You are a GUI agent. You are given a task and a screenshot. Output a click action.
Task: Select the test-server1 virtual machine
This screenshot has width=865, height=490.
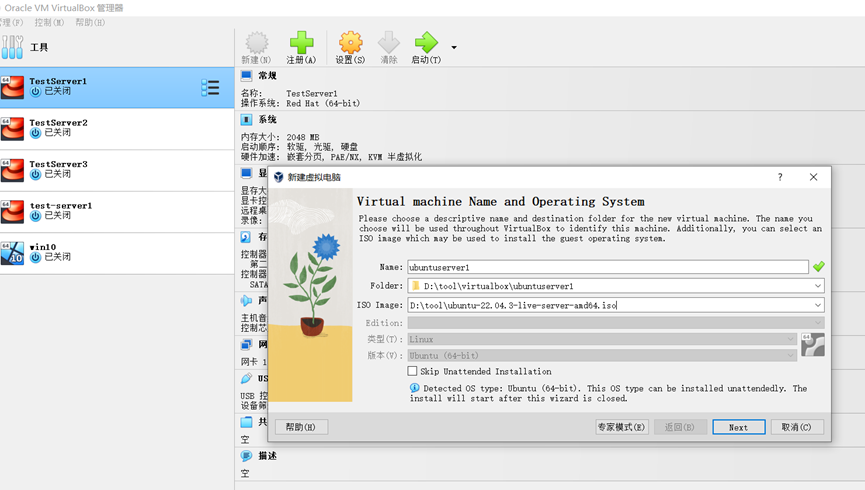click(117, 211)
